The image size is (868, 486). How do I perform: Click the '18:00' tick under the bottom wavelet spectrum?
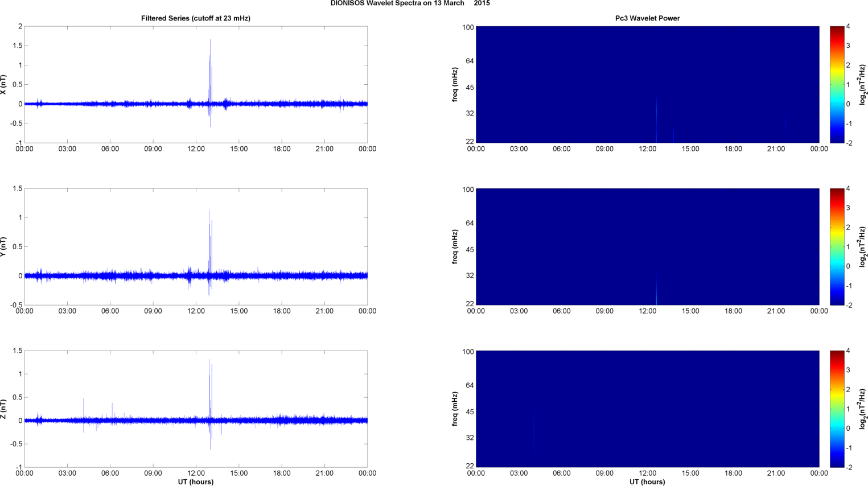click(733, 473)
